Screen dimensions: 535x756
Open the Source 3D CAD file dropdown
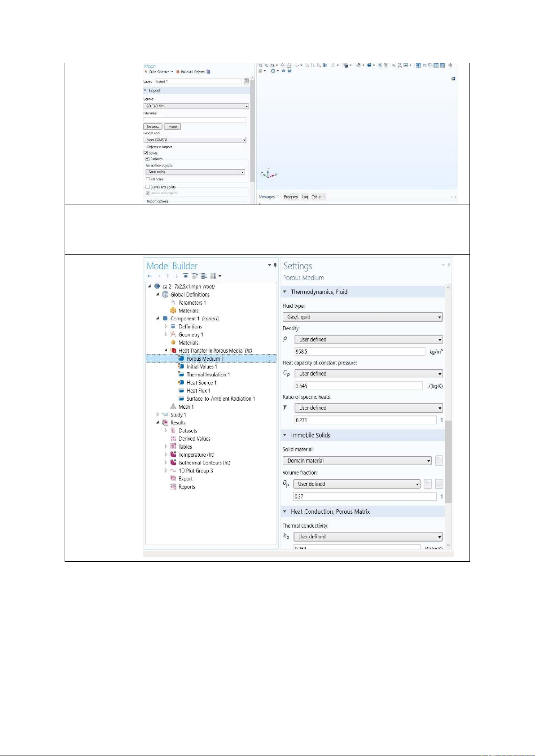pyautogui.click(x=196, y=106)
